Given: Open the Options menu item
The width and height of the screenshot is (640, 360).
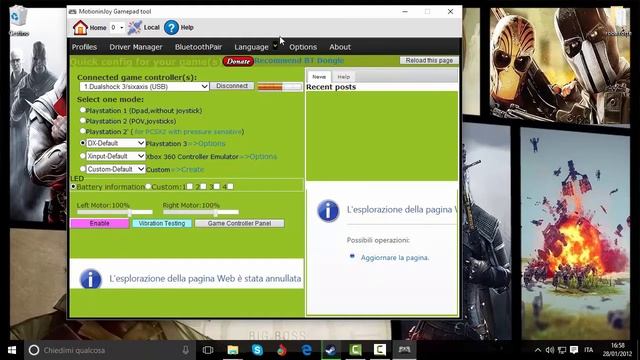Looking at the screenshot, I should coord(303,47).
